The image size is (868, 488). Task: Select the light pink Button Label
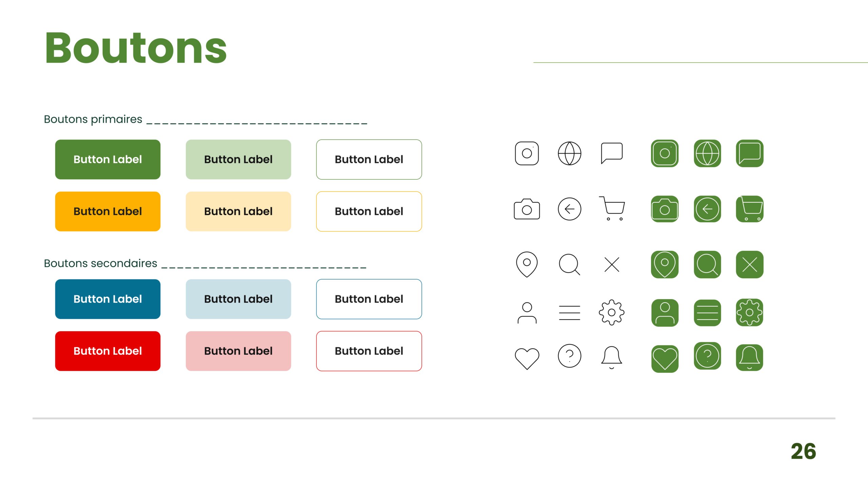coord(238,351)
